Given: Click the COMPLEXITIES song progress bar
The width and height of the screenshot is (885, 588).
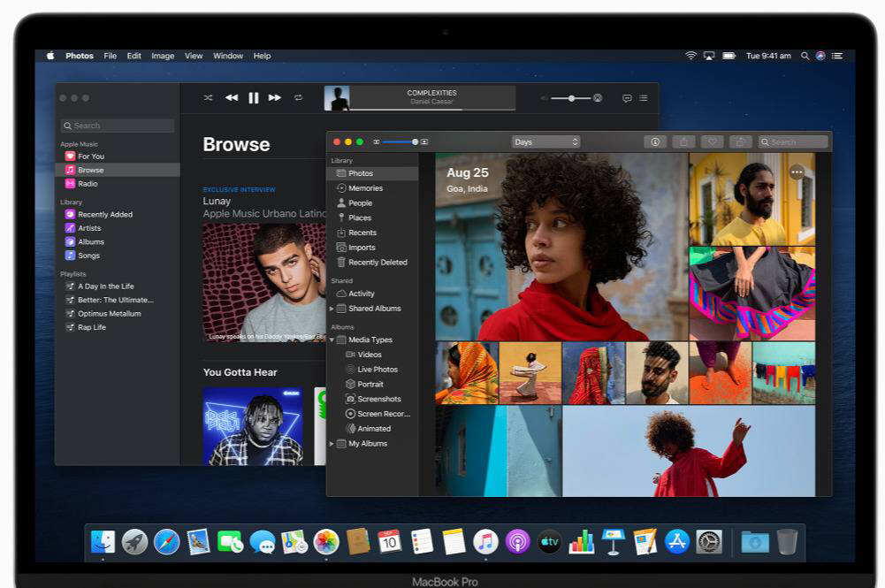Looking at the screenshot, I should point(432,109).
